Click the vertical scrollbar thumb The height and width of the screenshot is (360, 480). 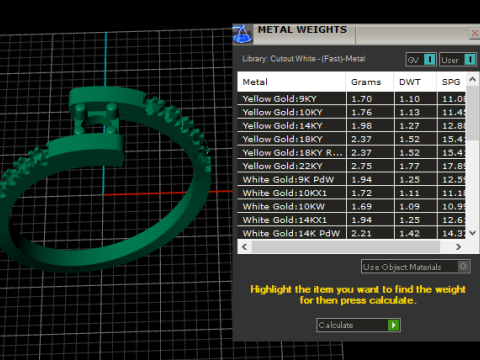tap(472, 113)
